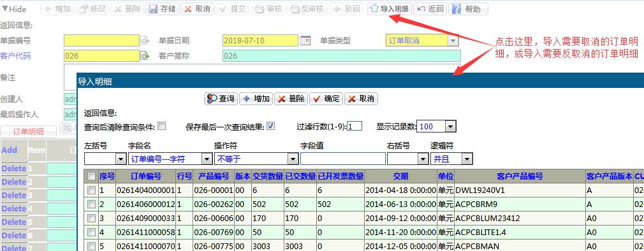The height and width of the screenshot is (251, 644).
Task: Go back with the 返回 button
Action: click(430, 9)
